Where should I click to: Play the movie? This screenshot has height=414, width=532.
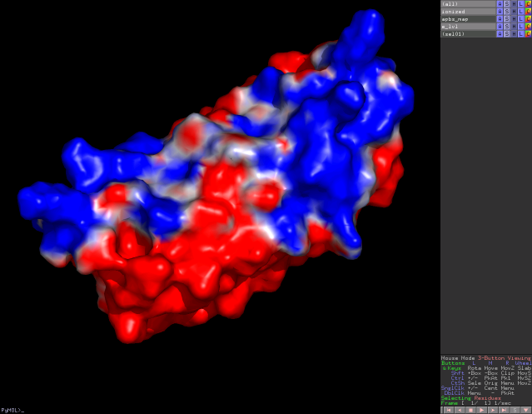(x=481, y=411)
